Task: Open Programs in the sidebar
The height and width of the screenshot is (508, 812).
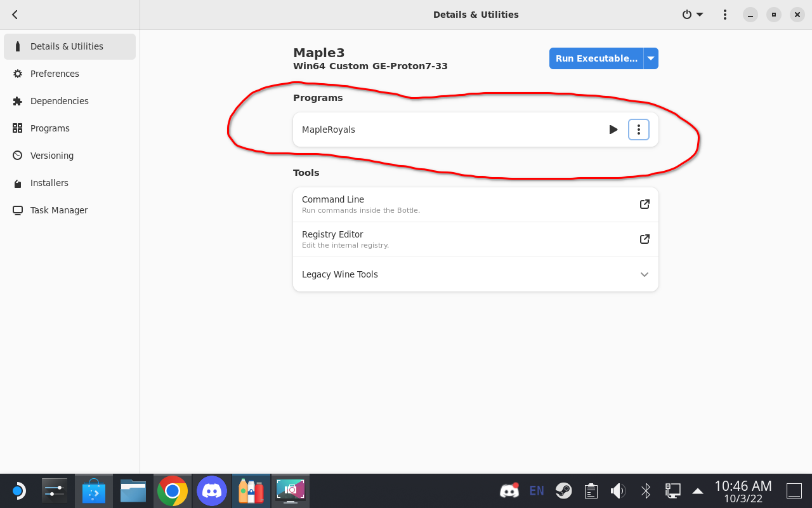Action: 70,128
